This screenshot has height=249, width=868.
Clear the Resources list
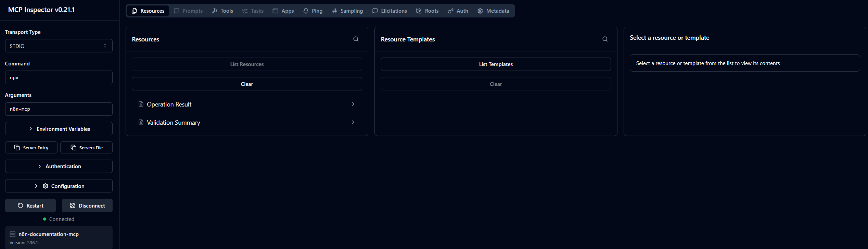click(247, 84)
